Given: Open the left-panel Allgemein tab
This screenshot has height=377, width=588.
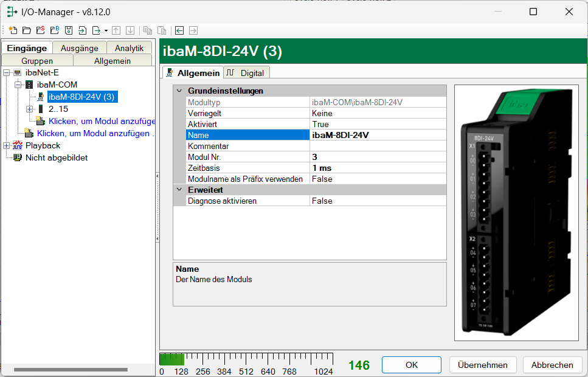Looking at the screenshot, I should [x=112, y=61].
